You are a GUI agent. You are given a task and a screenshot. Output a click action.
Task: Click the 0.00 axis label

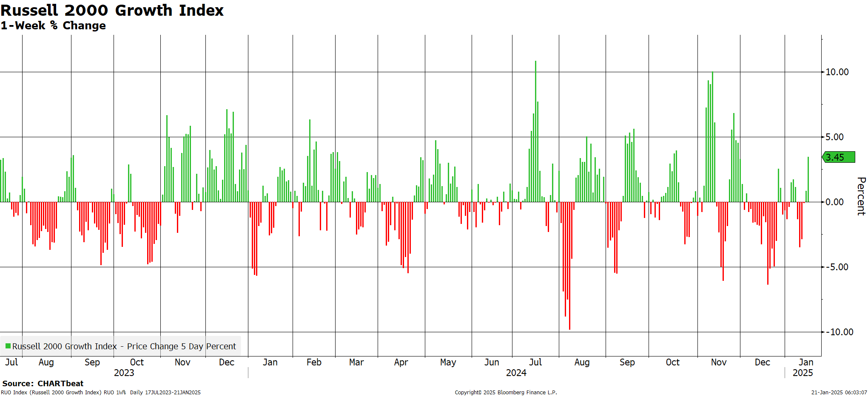click(834, 202)
